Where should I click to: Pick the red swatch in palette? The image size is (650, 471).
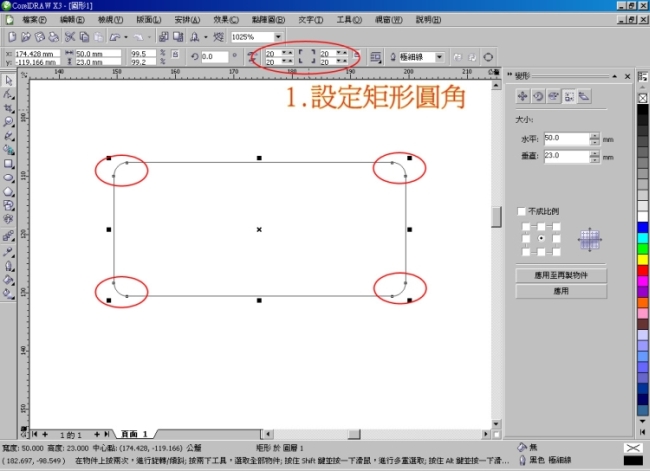point(643,271)
